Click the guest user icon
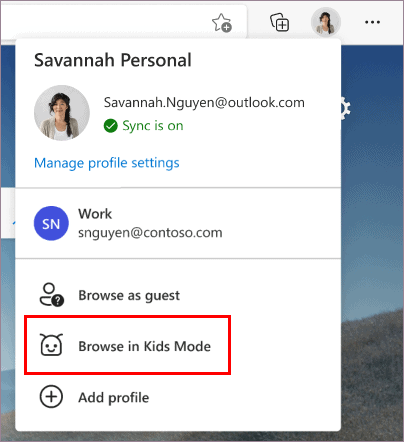This screenshot has height=442, width=404. [51, 295]
